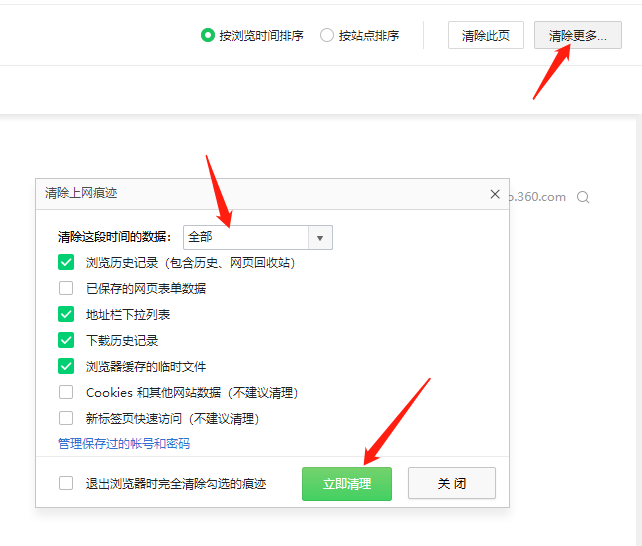The height and width of the screenshot is (546, 642).
Task: Click the history search field ending in 360.com
Action: click(x=540, y=197)
